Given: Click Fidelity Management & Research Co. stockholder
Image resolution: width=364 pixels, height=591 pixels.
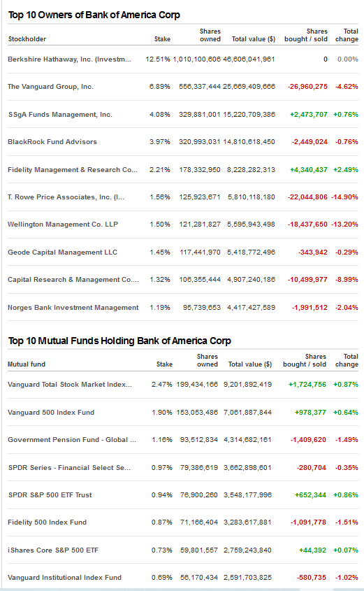Looking at the screenshot, I should click(x=72, y=170).
